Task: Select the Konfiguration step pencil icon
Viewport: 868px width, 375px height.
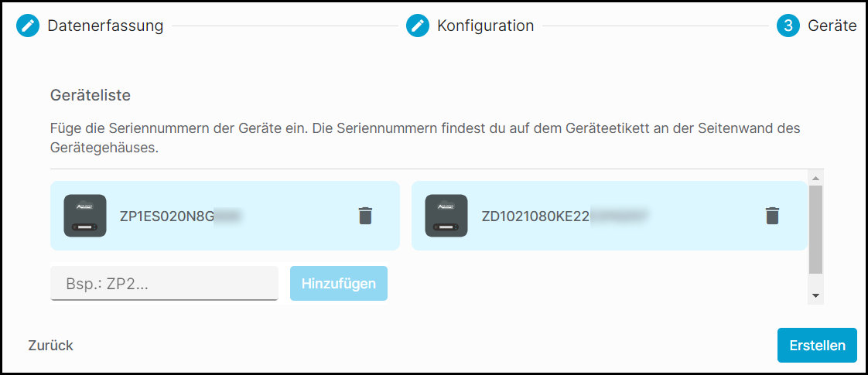Action: click(x=418, y=26)
